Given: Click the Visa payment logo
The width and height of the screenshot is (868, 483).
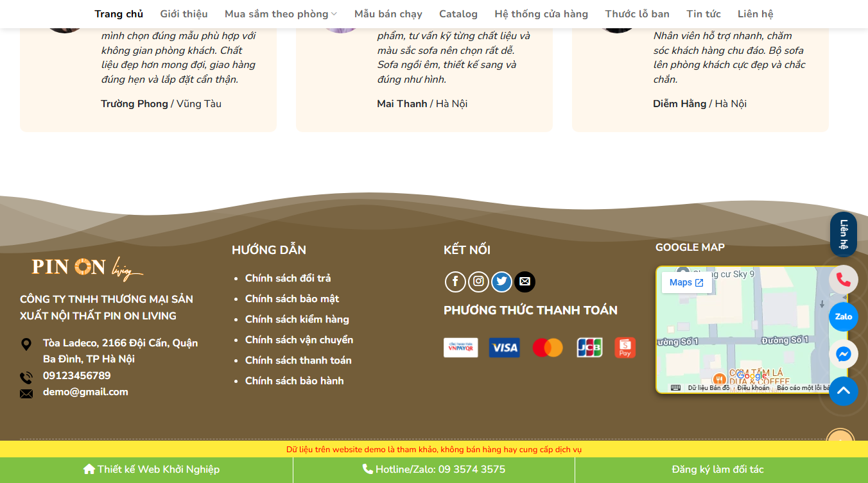Looking at the screenshot, I should tap(505, 348).
